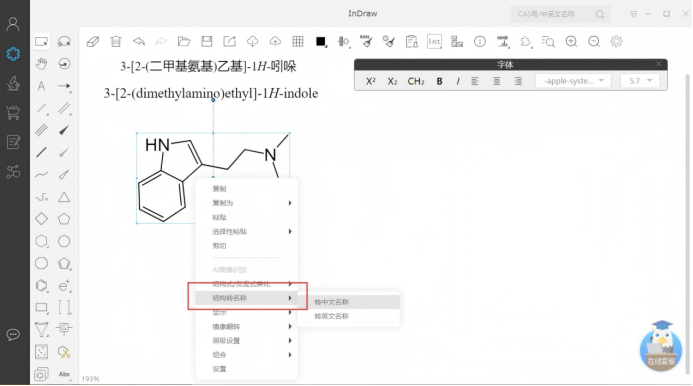Choose the wavy bond tool
This screenshot has width=693, height=386.
click(x=42, y=175)
